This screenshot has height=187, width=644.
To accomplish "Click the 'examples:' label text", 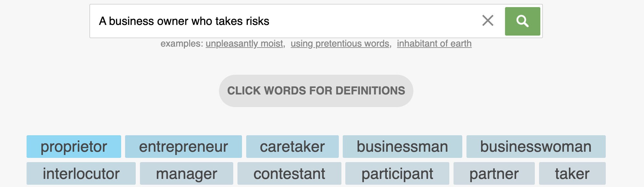I will pos(182,44).
